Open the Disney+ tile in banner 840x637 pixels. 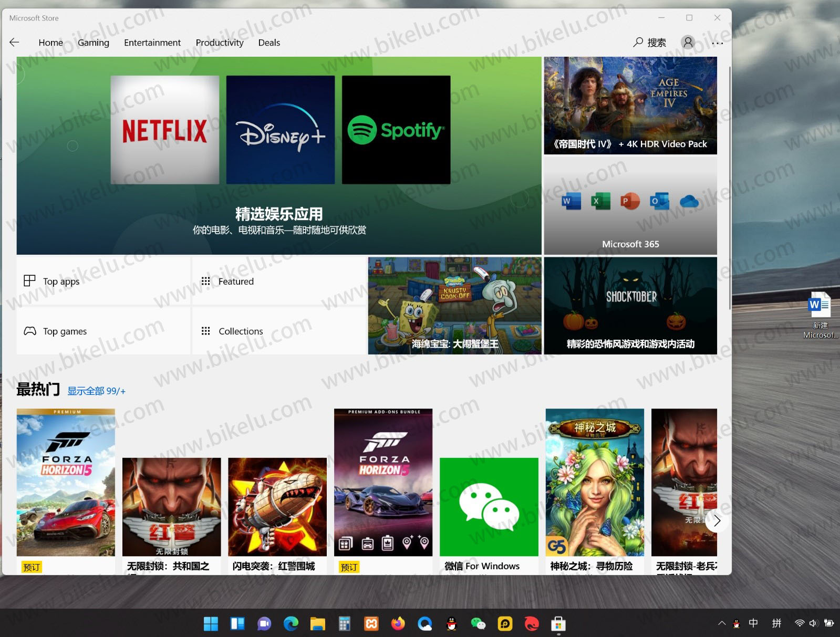(281, 130)
